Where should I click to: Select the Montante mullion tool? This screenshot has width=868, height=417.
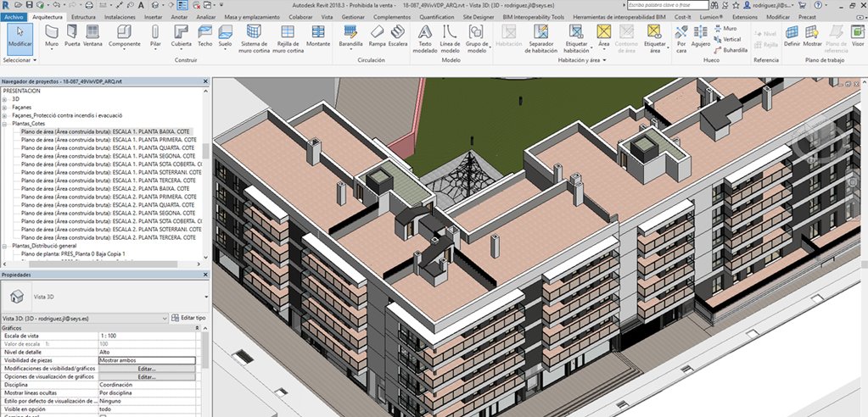pos(317,36)
